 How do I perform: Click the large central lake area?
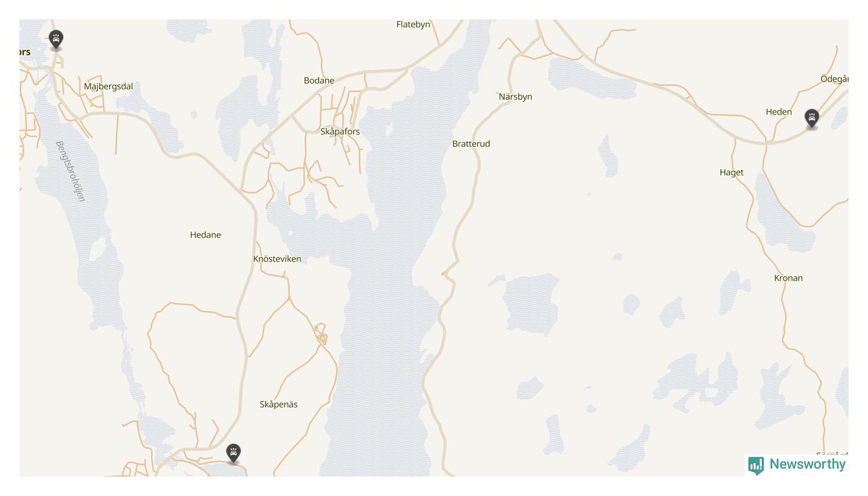point(389,291)
